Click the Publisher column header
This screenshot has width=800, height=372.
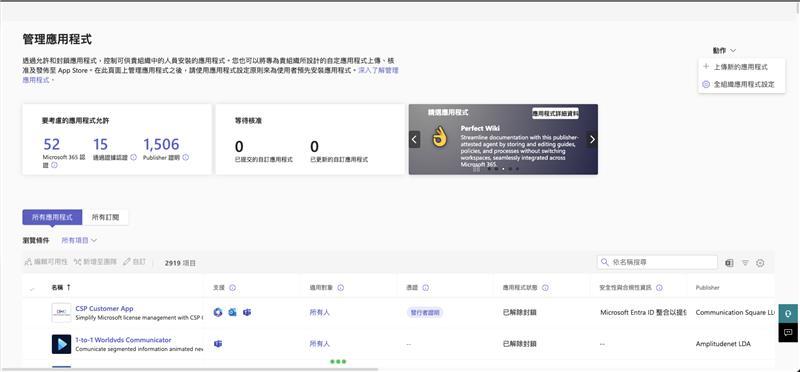707,288
